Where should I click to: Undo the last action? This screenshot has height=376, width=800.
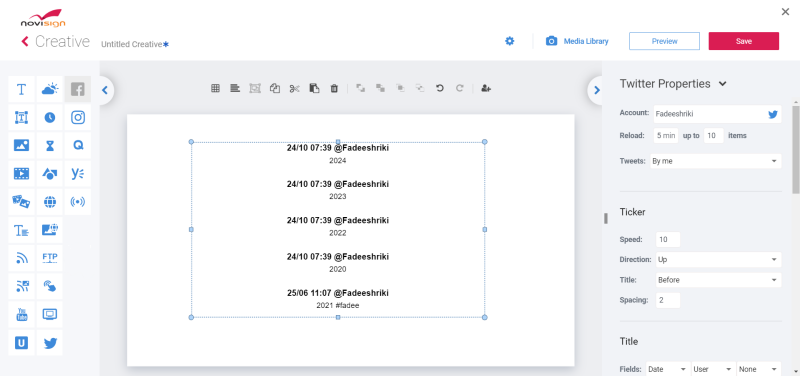point(440,88)
